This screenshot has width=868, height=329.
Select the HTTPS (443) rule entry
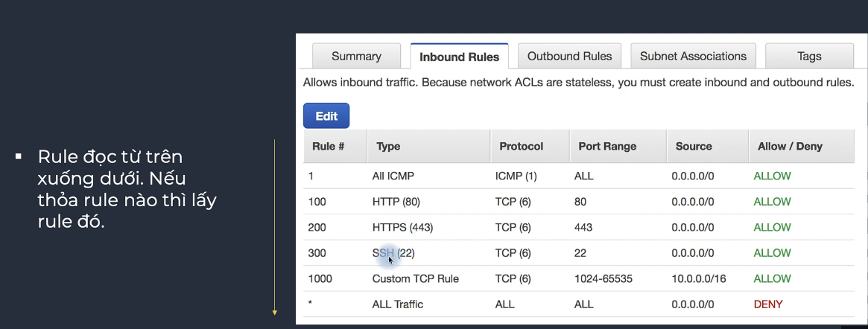coord(402,227)
